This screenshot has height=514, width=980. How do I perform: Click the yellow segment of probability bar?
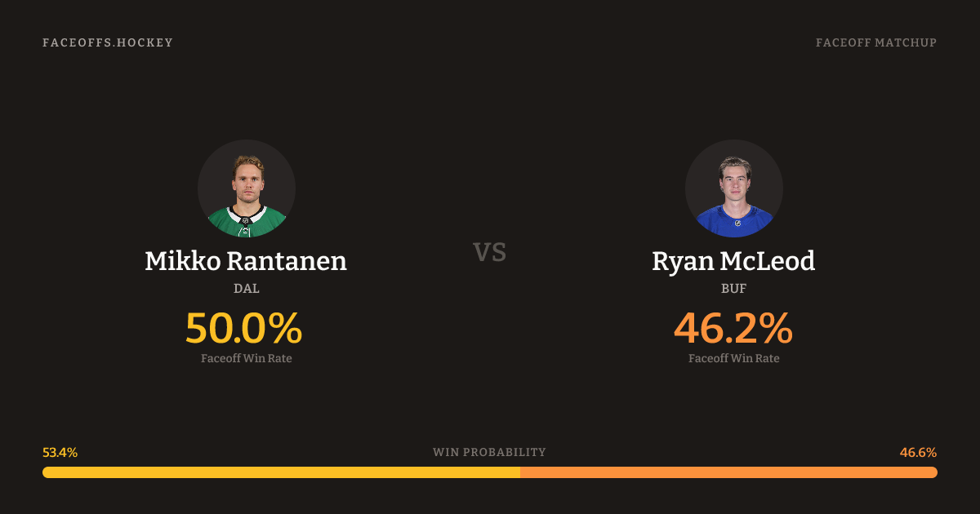(x=281, y=472)
